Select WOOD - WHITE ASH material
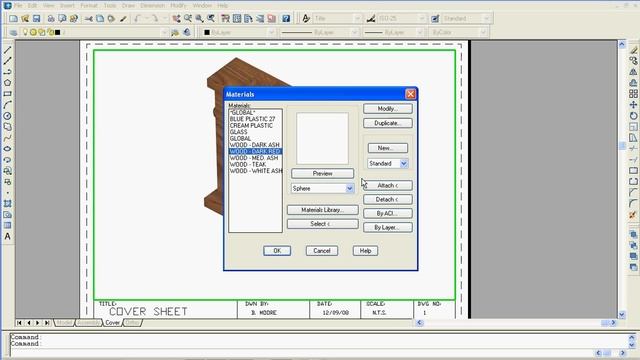 point(256,171)
